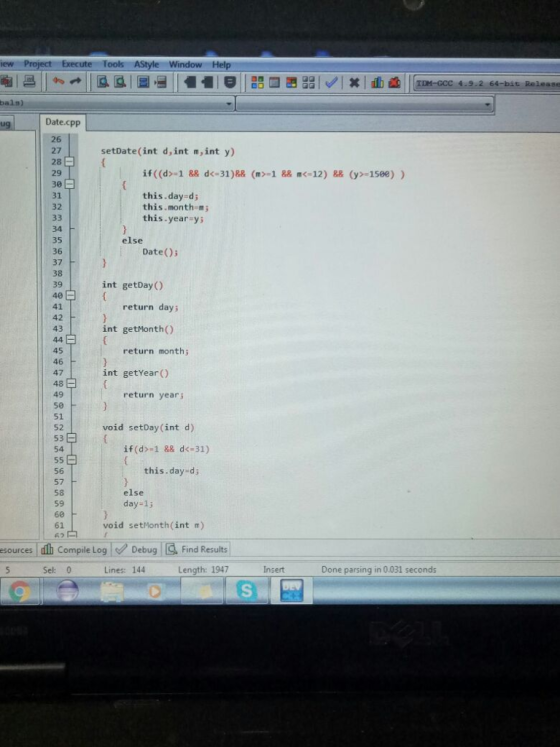Click 'return year;' on line 49

(x=153, y=395)
